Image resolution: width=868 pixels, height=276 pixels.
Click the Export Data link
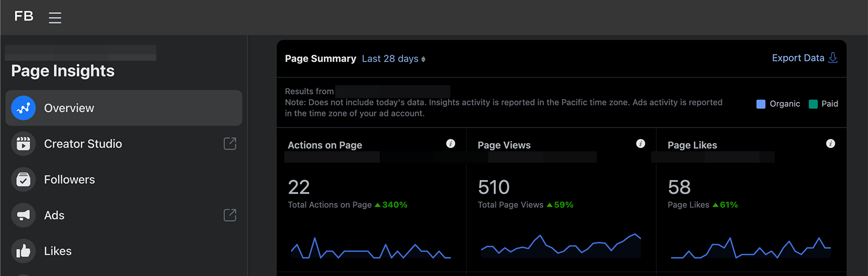pyautogui.click(x=798, y=58)
